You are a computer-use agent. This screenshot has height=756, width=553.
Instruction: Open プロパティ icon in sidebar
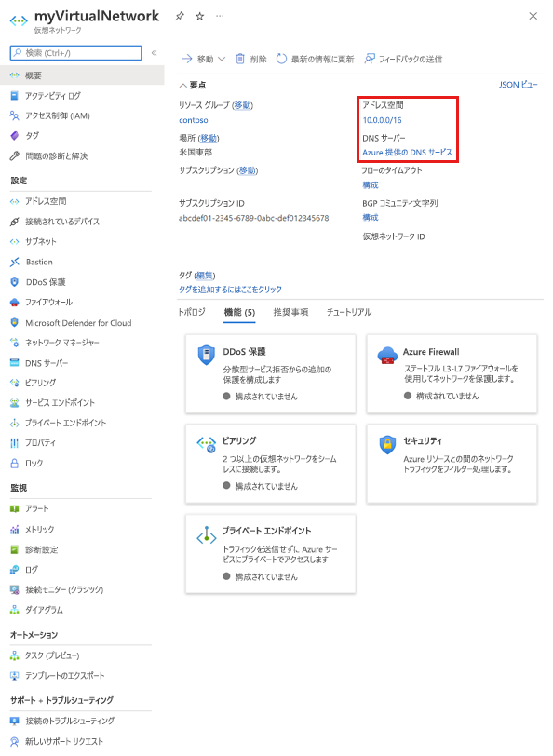[x=15, y=442]
